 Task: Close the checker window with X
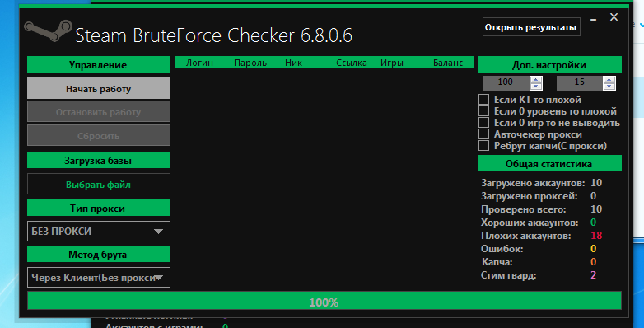point(614,16)
